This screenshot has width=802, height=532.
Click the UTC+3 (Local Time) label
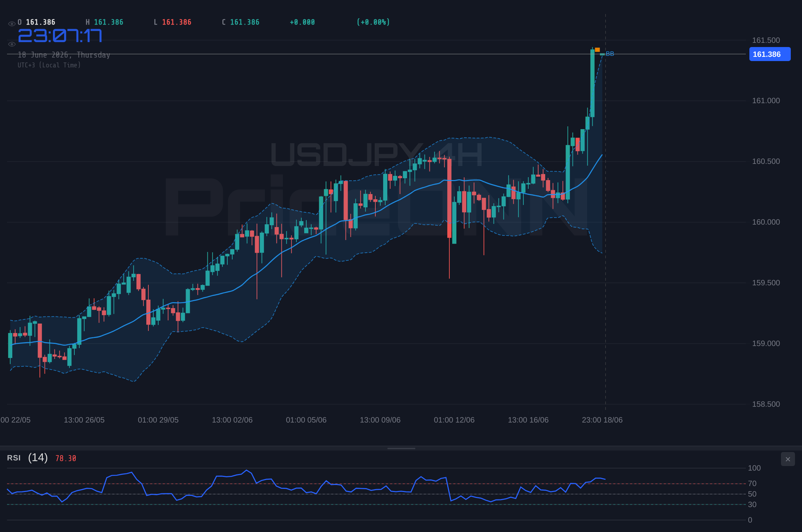click(x=49, y=65)
